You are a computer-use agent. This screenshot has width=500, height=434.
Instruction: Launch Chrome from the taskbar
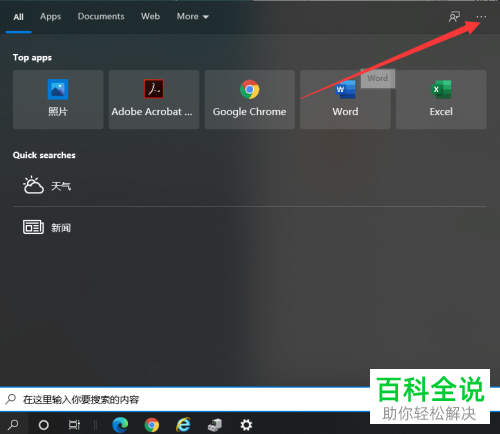[152, 425]
